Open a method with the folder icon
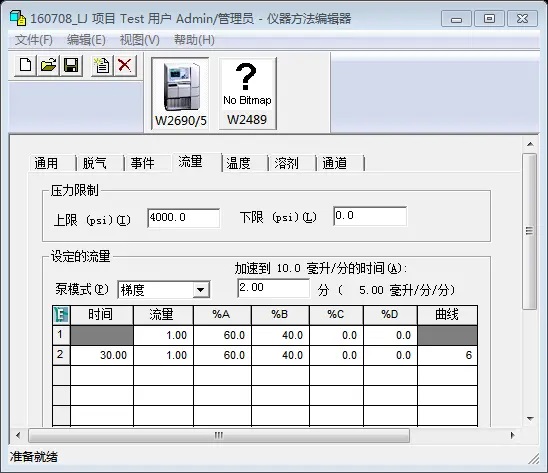 tap(48, 65)
